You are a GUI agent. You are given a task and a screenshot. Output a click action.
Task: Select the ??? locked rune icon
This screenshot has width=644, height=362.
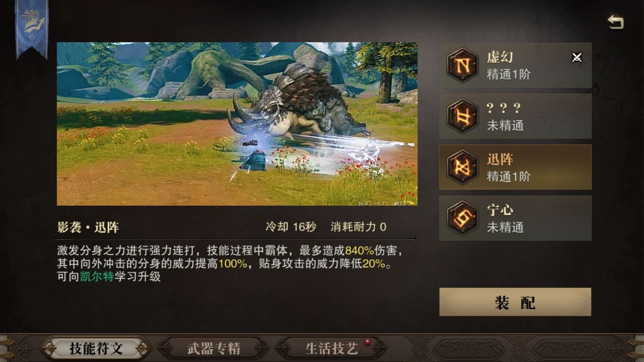pos(462,116)
